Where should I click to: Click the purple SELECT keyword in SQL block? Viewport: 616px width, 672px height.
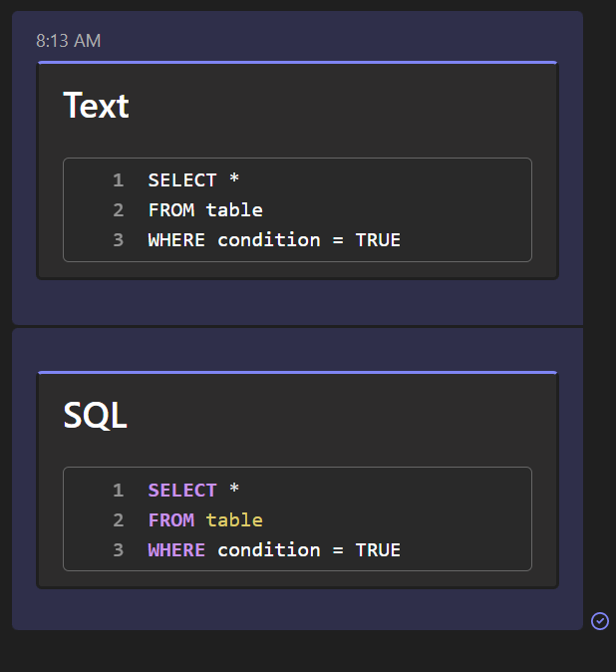tap(182, 491)
